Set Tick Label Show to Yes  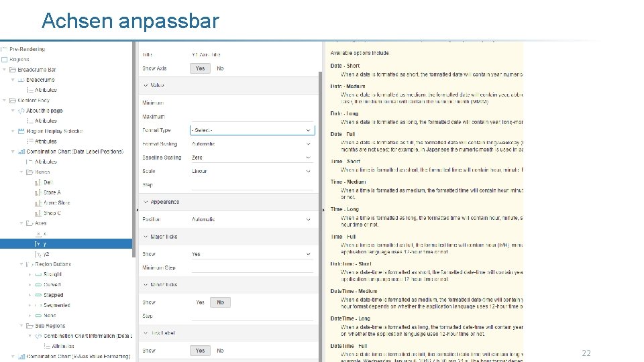click(x=200, y=351)
